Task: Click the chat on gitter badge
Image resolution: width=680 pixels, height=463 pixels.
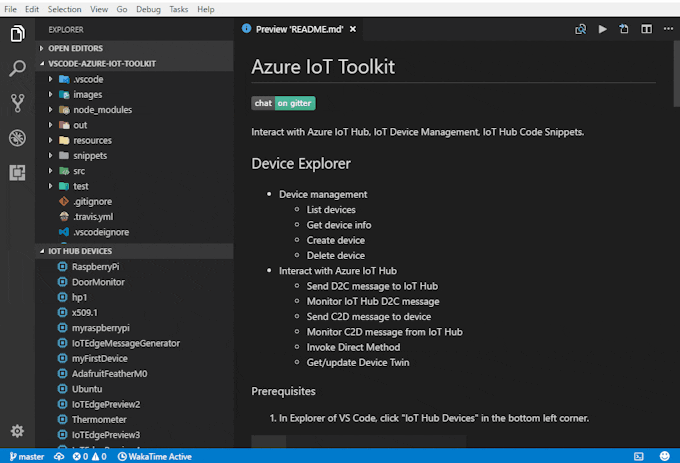Action: (283, 103)
